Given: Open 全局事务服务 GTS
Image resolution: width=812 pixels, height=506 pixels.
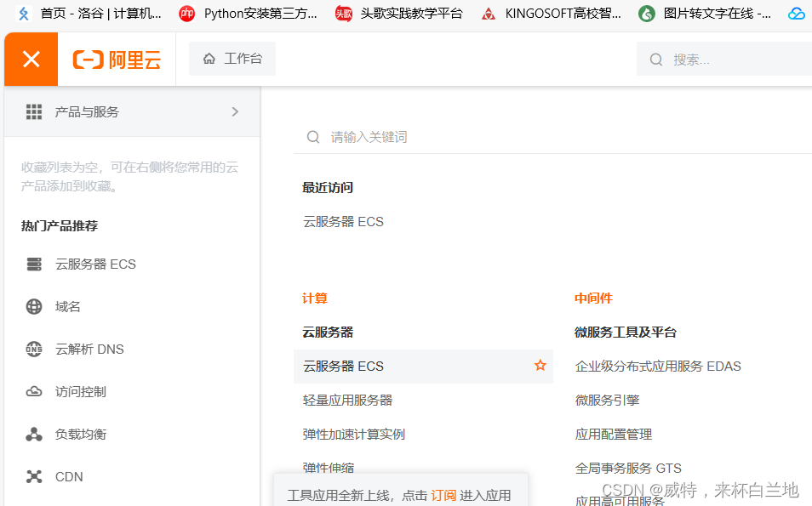Looking at the screenshot, I should (x=628, y=469).
